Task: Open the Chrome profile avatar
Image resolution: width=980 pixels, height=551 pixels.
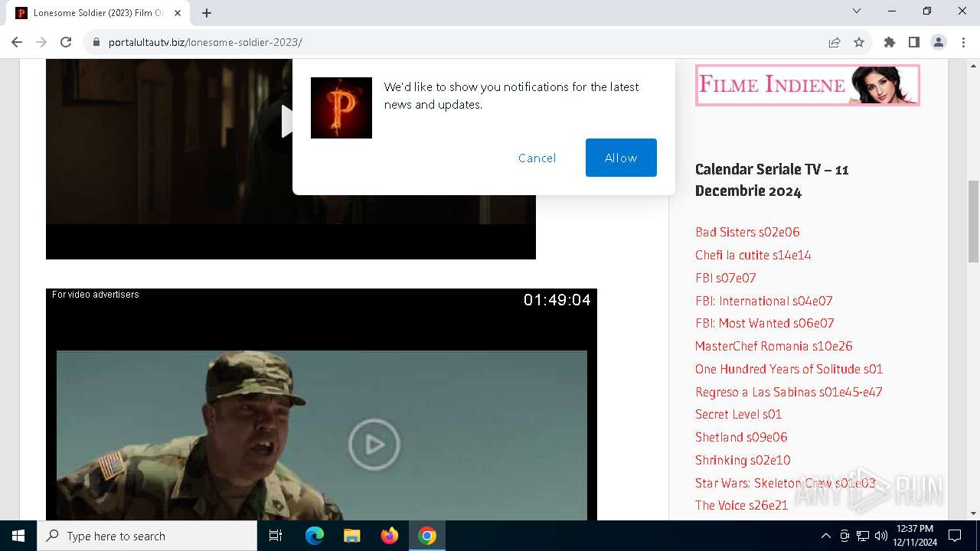Action: point(939,42)
